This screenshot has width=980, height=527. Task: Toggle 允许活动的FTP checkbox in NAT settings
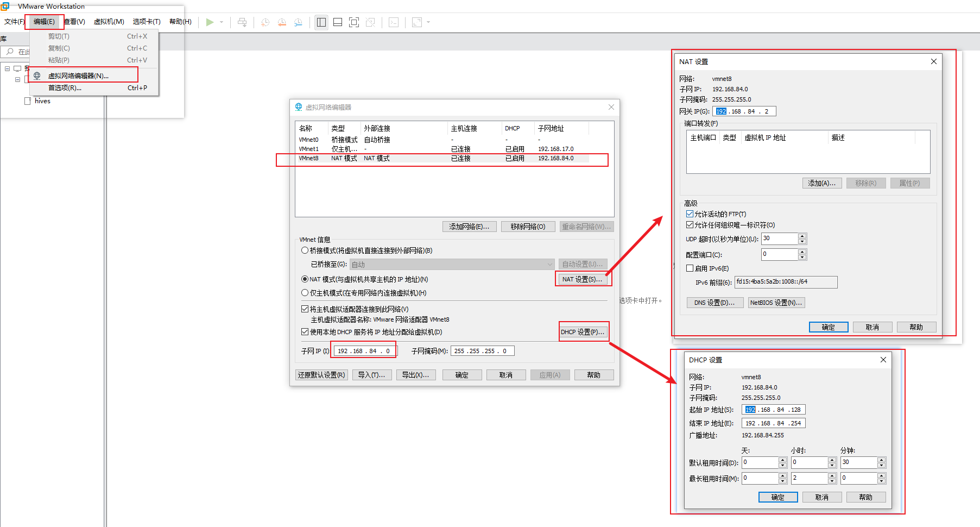coord(690,214)
